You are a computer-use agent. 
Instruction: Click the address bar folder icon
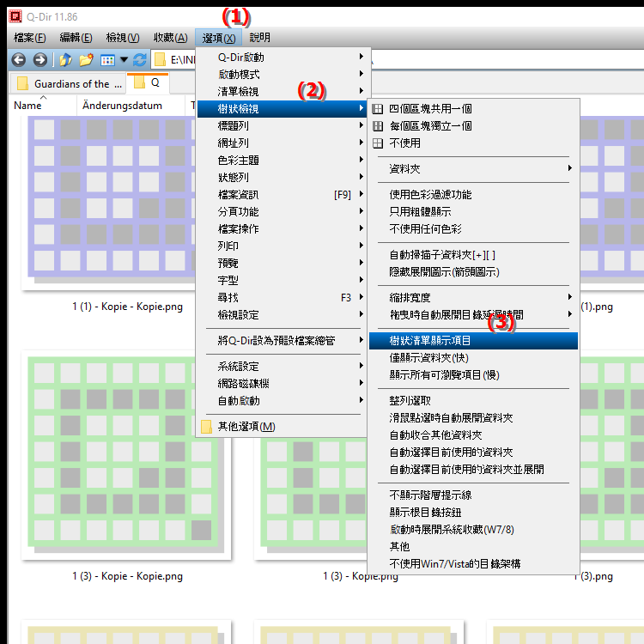[x=160, y=60]
